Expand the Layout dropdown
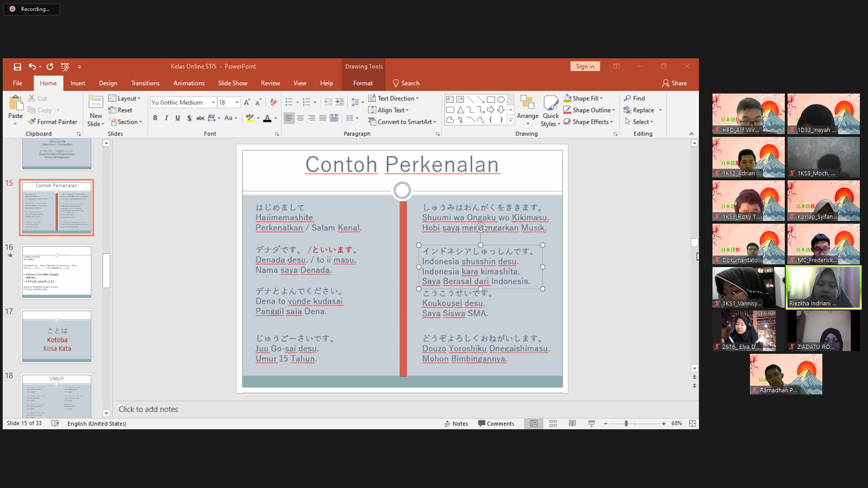 pos(125,99)
